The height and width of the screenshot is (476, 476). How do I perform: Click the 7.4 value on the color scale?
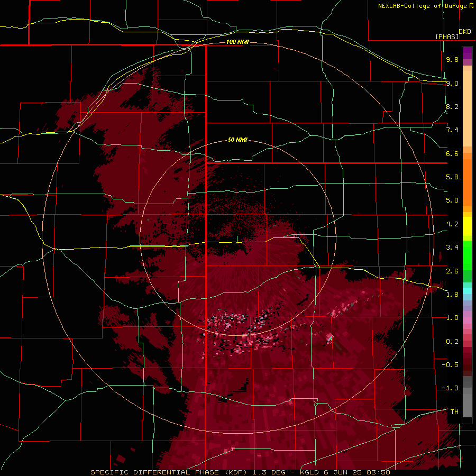pos(452,130)
